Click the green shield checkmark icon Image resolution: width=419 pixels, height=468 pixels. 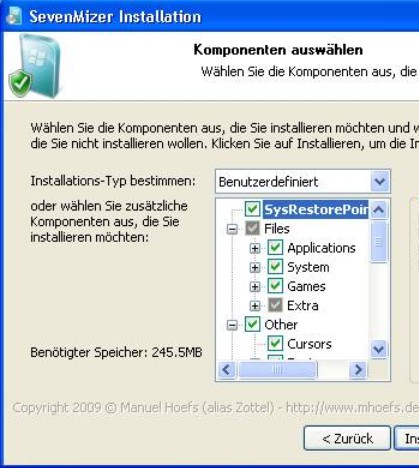pyautogui.click(x=20, y=83)
